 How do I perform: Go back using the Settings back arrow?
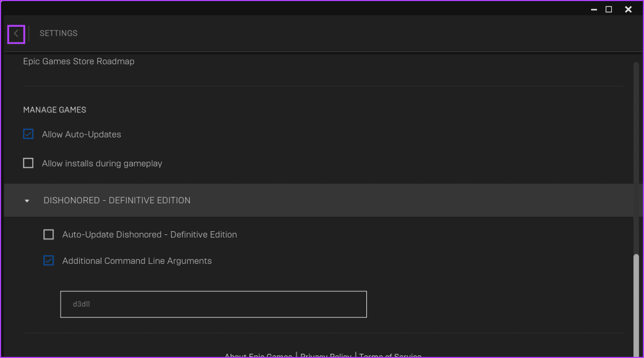(16, 34)
